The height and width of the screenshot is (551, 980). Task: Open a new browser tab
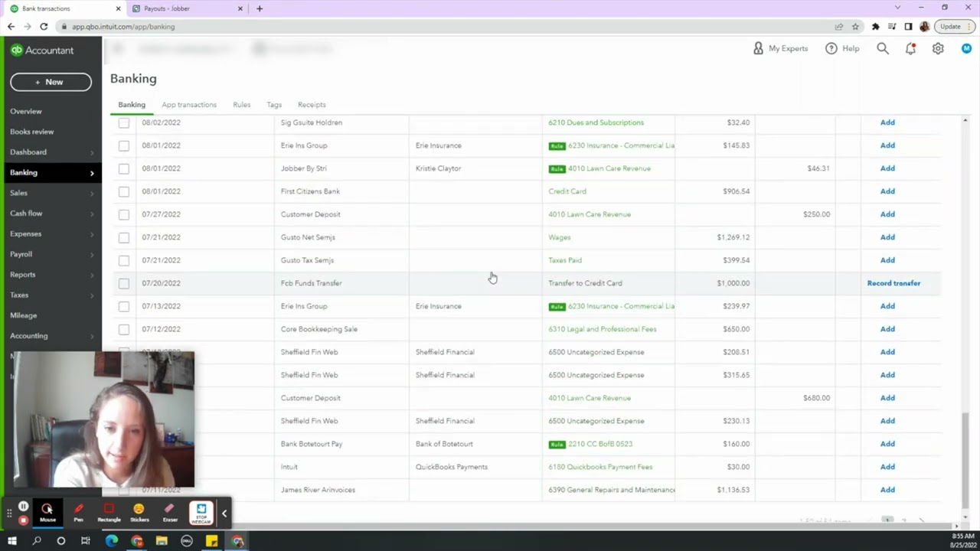click(x=260, y=8)
